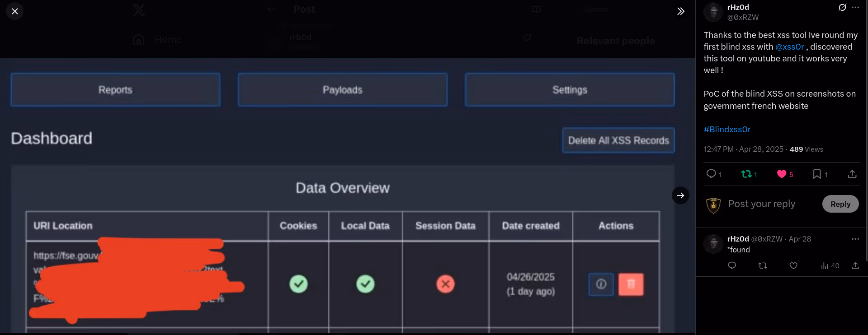Open more options on the *found reply
This screenshot has height=335, width=868.
(x=855, y=239)
